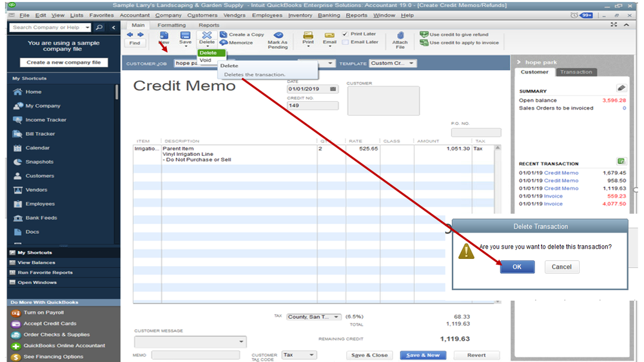Open the 1,679.45 Credit Memo link
644x362 pixels.
pyautogui.click(x=561, y=173)
